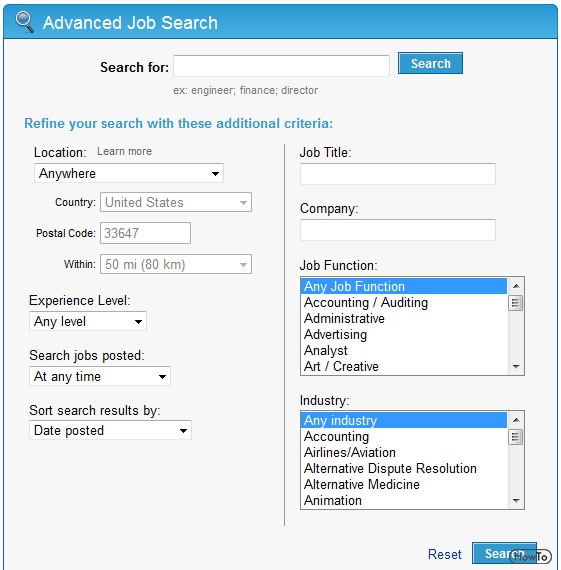Click the Search for keyword field
Image resolution: width=561 pixels, height=570 pixels.
click(x=281, y=66)
